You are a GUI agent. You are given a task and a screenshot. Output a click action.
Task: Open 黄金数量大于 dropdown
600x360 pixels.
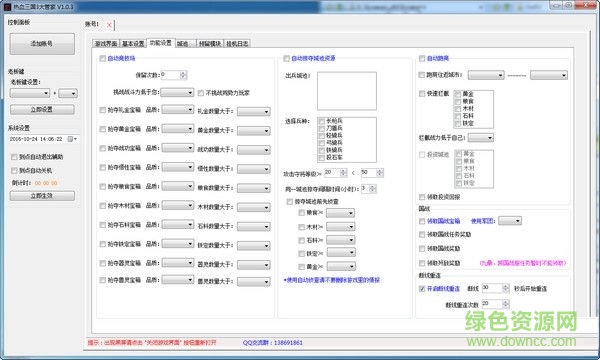click(254, 130)
